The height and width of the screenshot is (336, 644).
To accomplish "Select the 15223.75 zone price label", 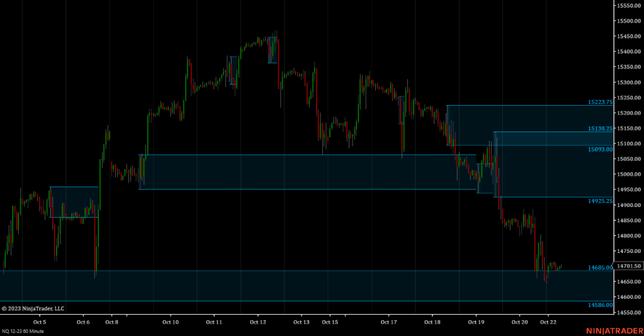I will click(600, 102).
